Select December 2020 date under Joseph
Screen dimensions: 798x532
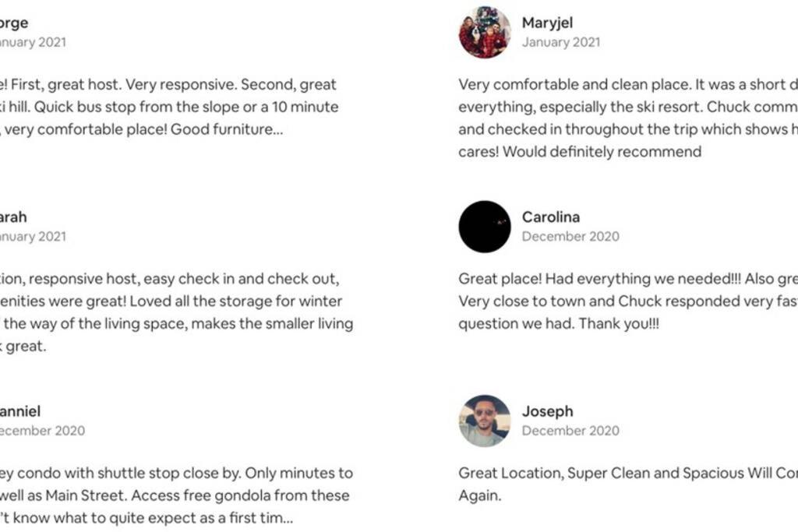pyautogui.click(x=570, y=431)
